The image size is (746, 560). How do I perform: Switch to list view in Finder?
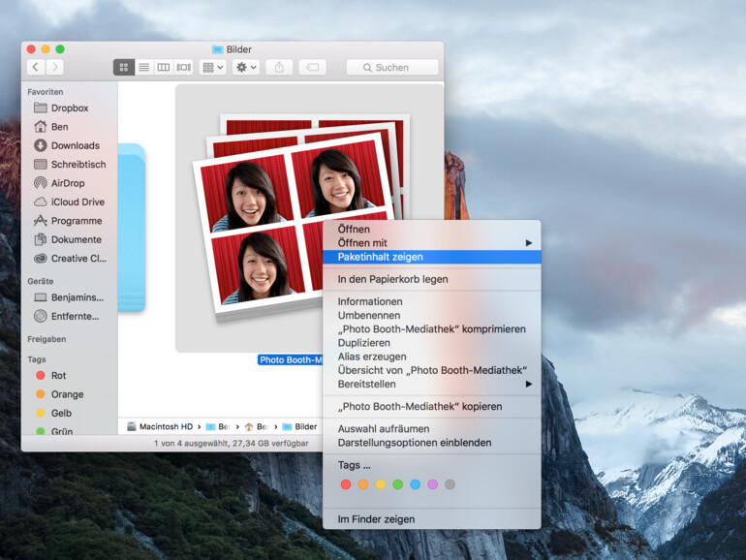pyautogui.click(x=143, y=67)
